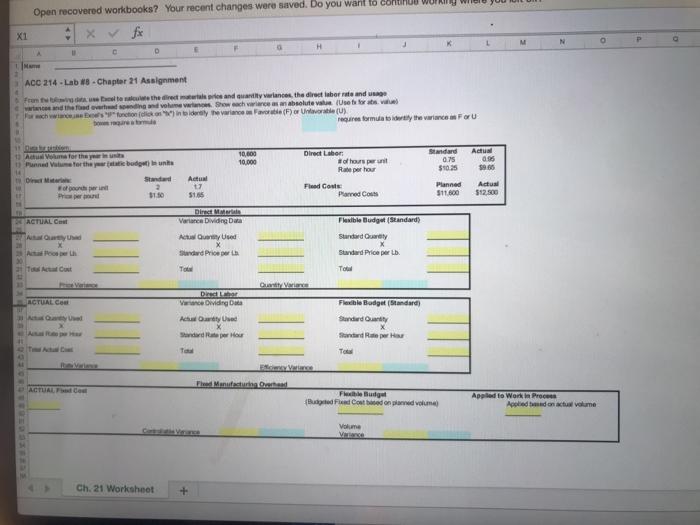Select blue Volume Variance F or U cell

pos(450,434)
